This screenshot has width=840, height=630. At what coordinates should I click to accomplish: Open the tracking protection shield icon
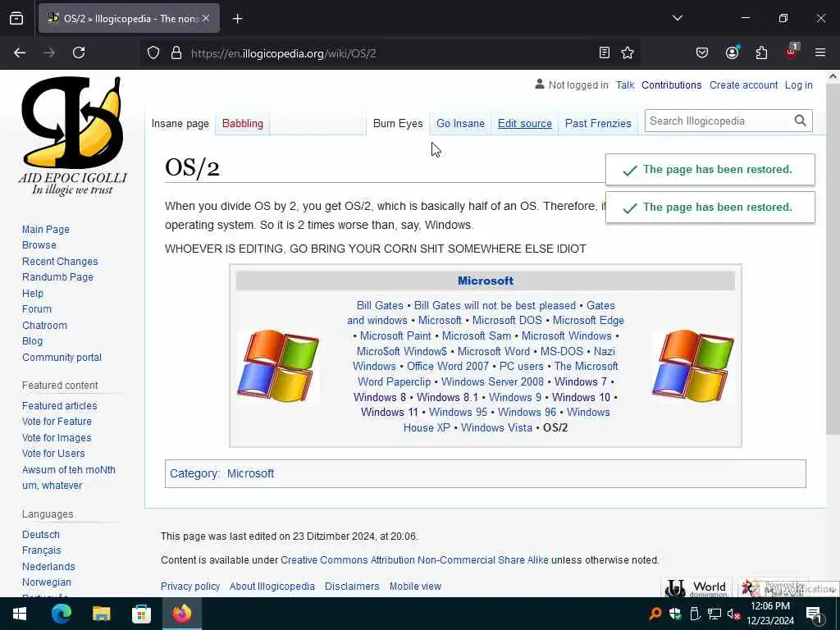153,53
